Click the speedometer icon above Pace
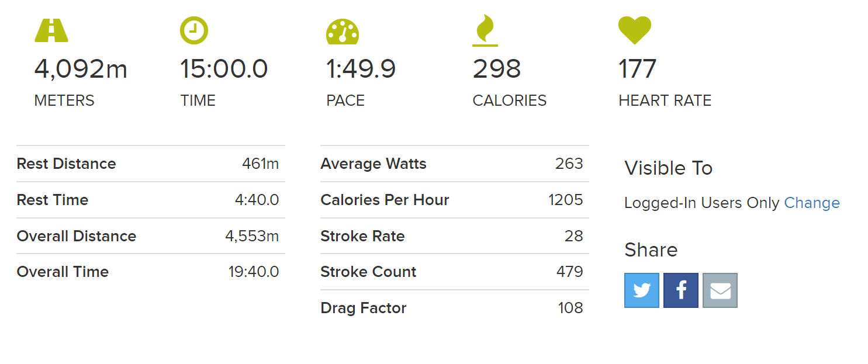Viewport: 868px width, 364px height. click(343, 32)
